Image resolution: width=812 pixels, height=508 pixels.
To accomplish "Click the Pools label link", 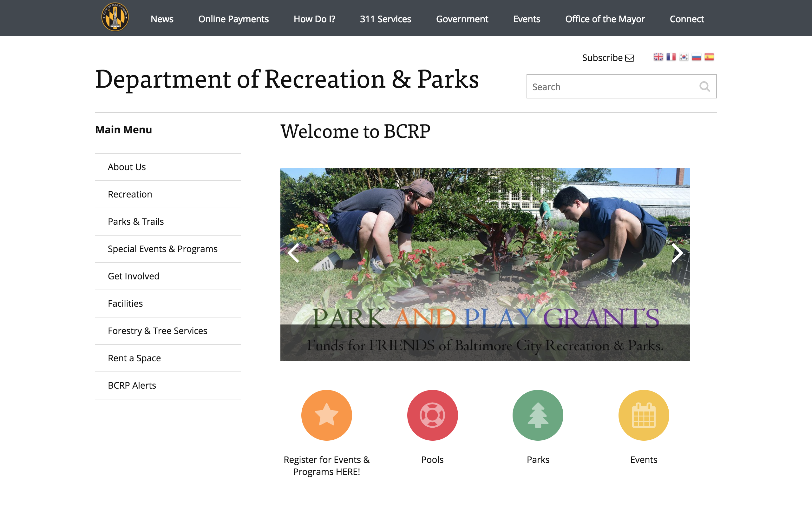I will click(433, 460).
